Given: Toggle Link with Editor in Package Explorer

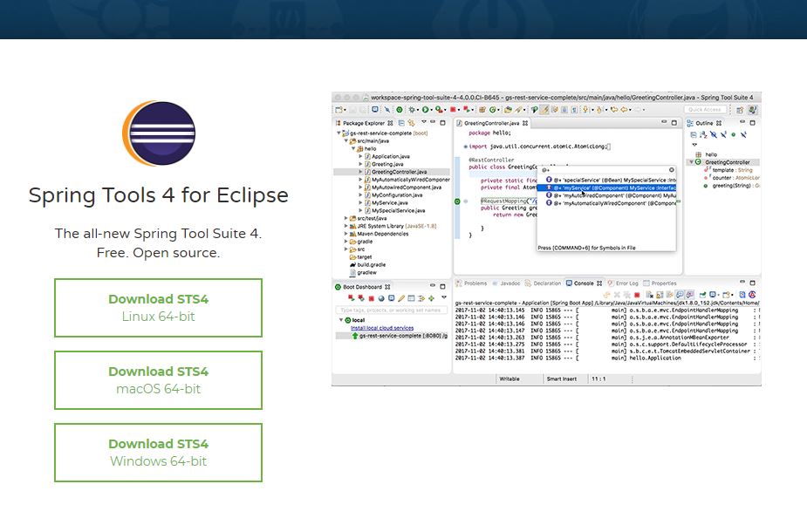Looking at the screenshot, I should tap(411, 123).
